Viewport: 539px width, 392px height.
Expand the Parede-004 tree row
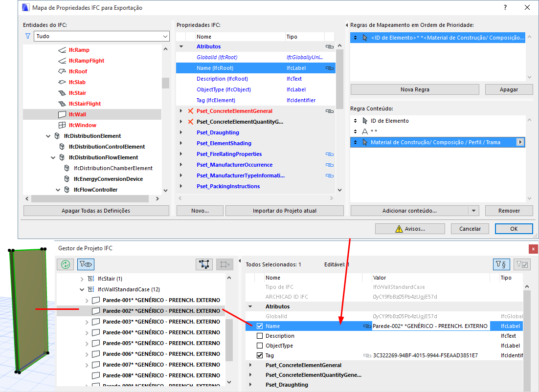[x=87, y=332]
